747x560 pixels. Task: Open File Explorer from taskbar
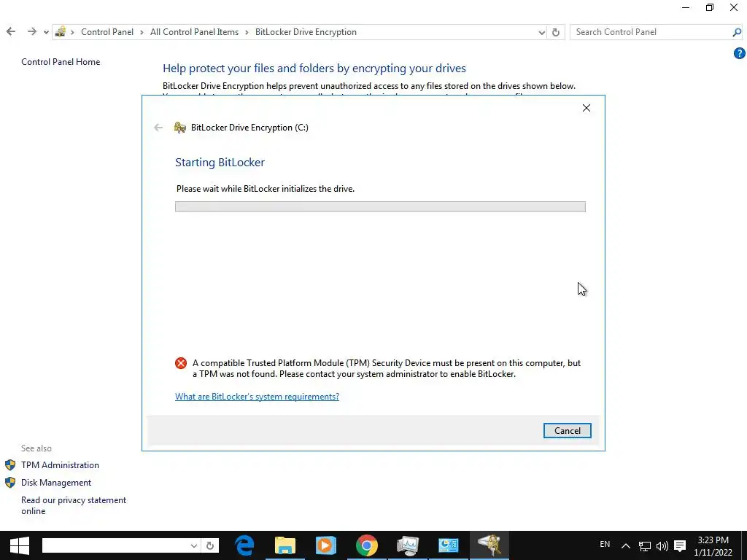point(285,545)
